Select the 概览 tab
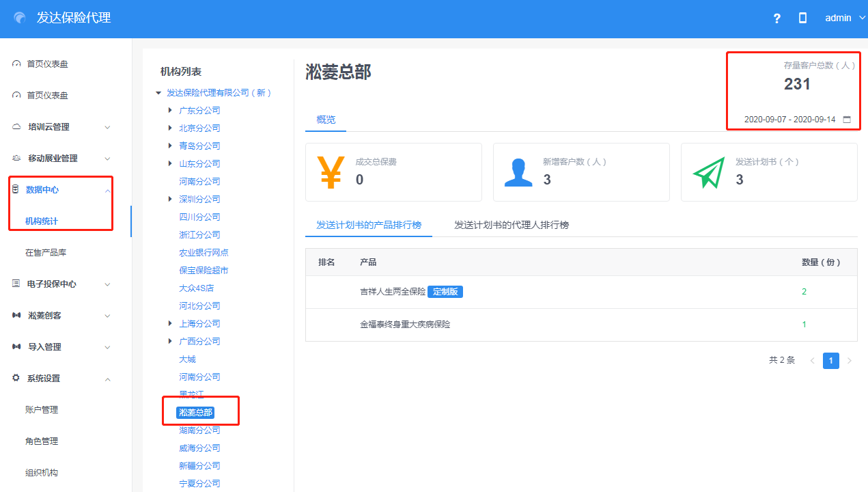 tap(326, 120)
